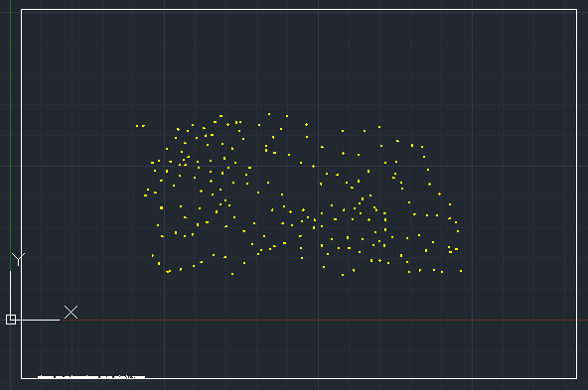This screenshot has height=390, width=588.
Task: Select the Y axis label of UCS icon
Action: pos(18,259)
